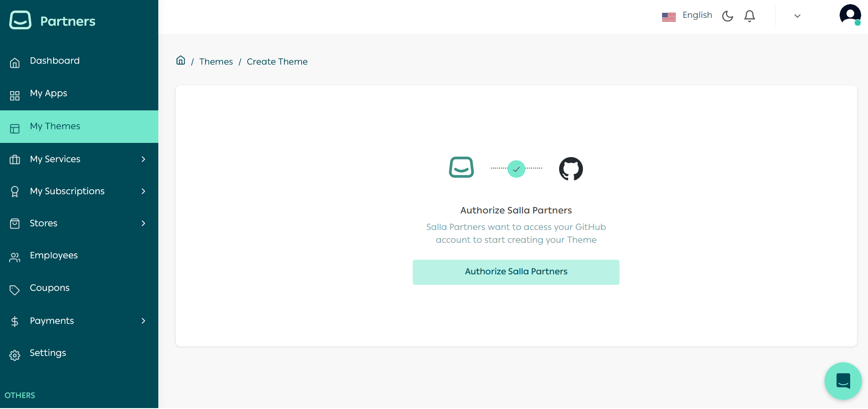Open Employees menu item

click(79, 256)
